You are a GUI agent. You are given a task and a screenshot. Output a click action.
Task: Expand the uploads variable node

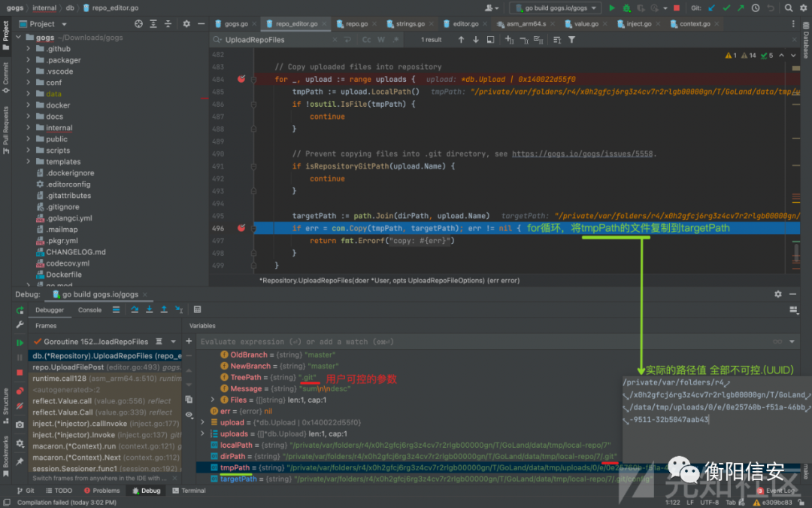pyautogui.click(x=203, y=433)
